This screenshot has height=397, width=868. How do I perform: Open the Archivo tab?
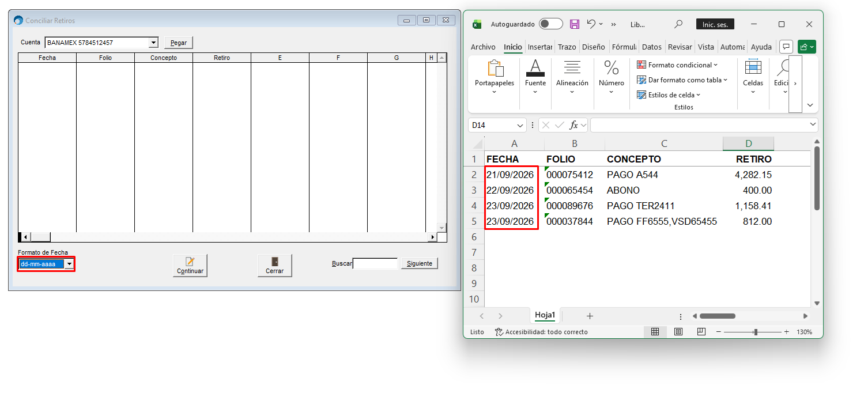click(483, 47)
